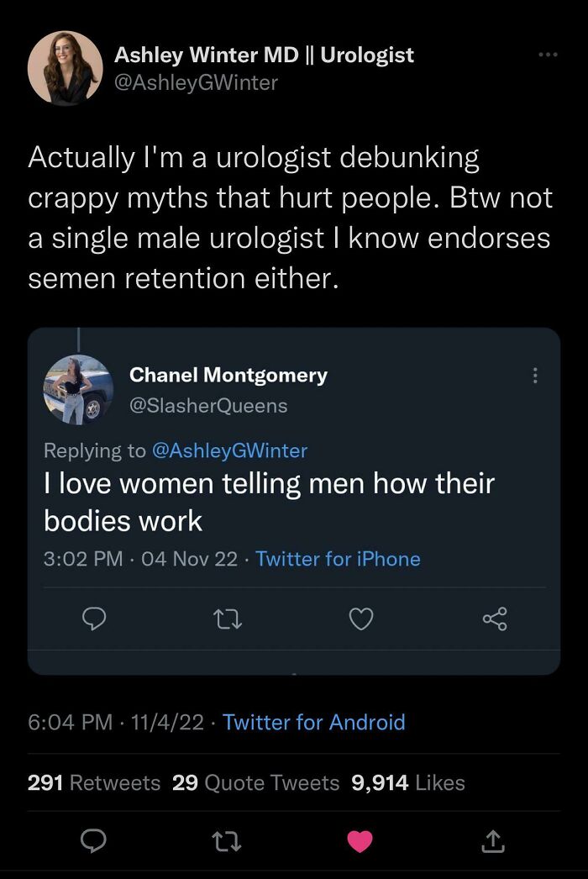Image resolution: width=588 pixels, height=879 pixels.
Task: Open the share icon on Chanel's tweet
Action: (495, 619)
